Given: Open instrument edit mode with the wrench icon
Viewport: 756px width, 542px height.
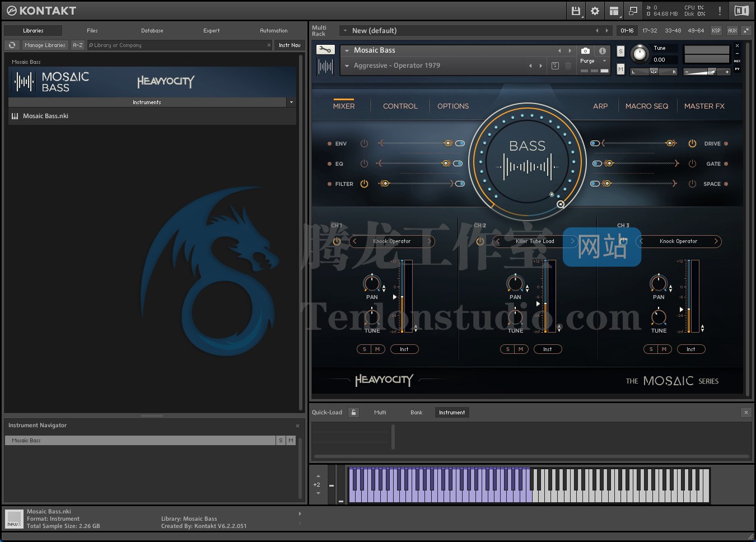Looking at the screenshot, I should click(x=325, y=49).
